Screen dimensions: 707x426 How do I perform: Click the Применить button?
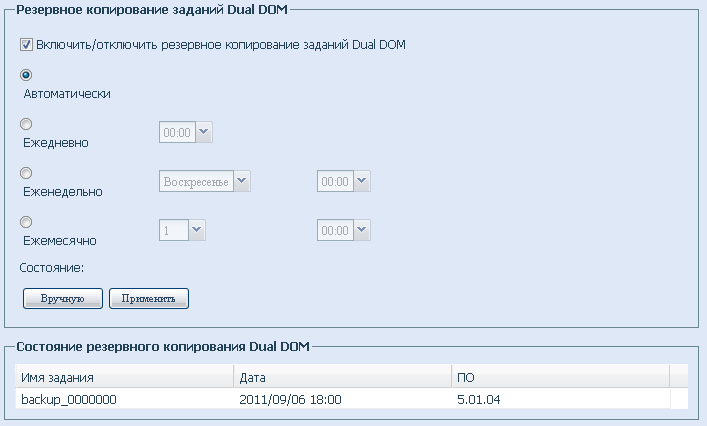149,298
